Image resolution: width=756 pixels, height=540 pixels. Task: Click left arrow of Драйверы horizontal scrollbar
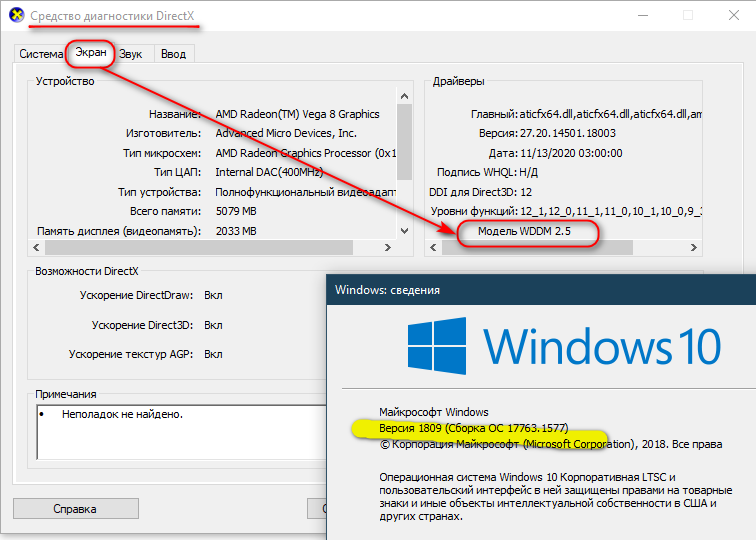(433, 247)
